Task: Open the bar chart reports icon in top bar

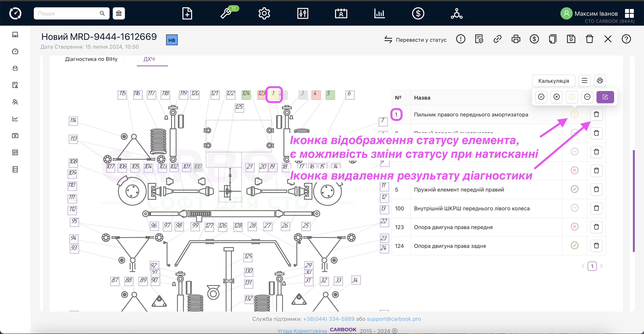Action: coord(379,13)
